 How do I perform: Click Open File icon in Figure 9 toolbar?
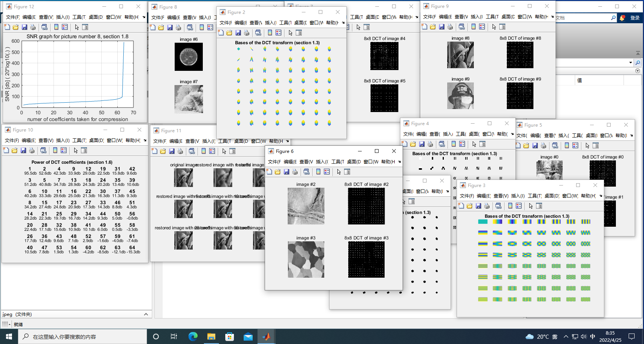(433, 27)
